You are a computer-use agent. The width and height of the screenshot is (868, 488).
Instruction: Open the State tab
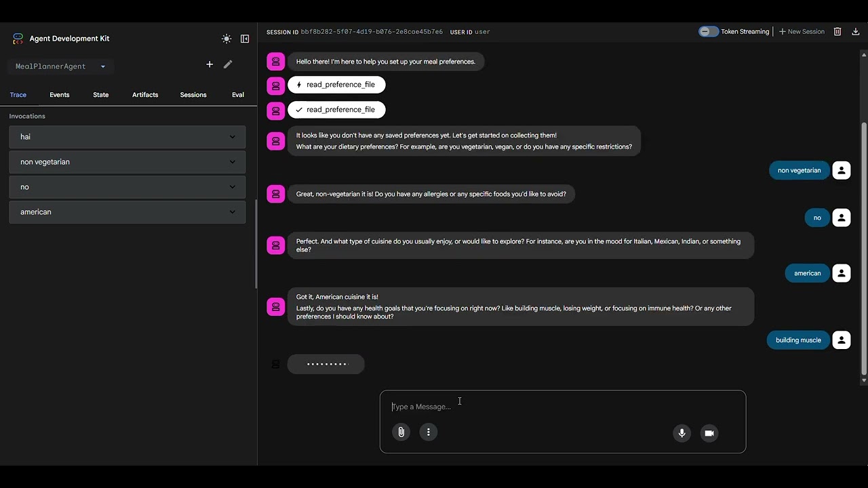[101, 95]
